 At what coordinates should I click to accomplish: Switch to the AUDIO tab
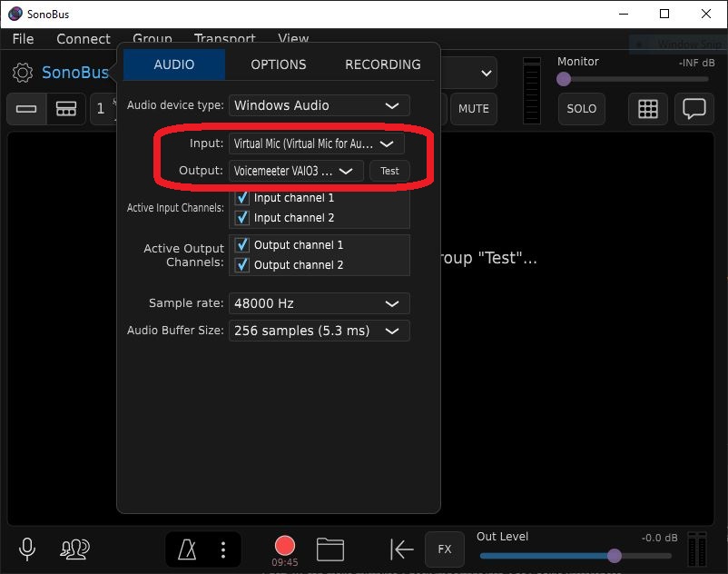(x=174, y=64)
